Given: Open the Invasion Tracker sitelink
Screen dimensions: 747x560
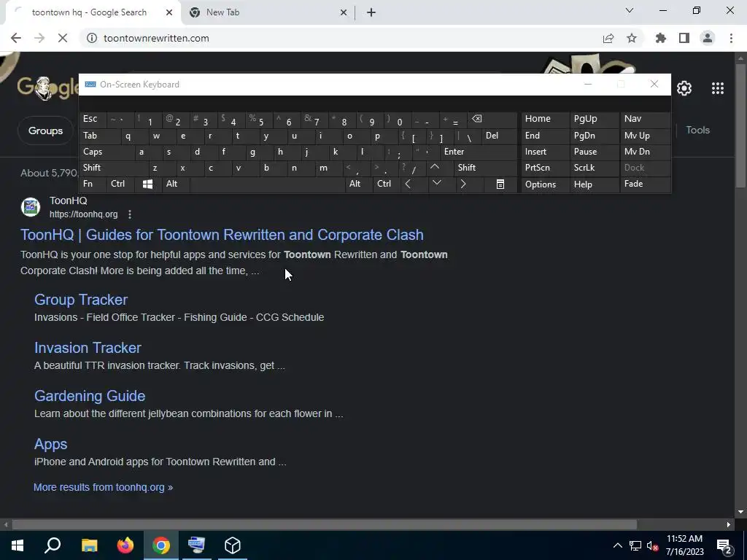Looking at the screenshot, I should [88, 348].
